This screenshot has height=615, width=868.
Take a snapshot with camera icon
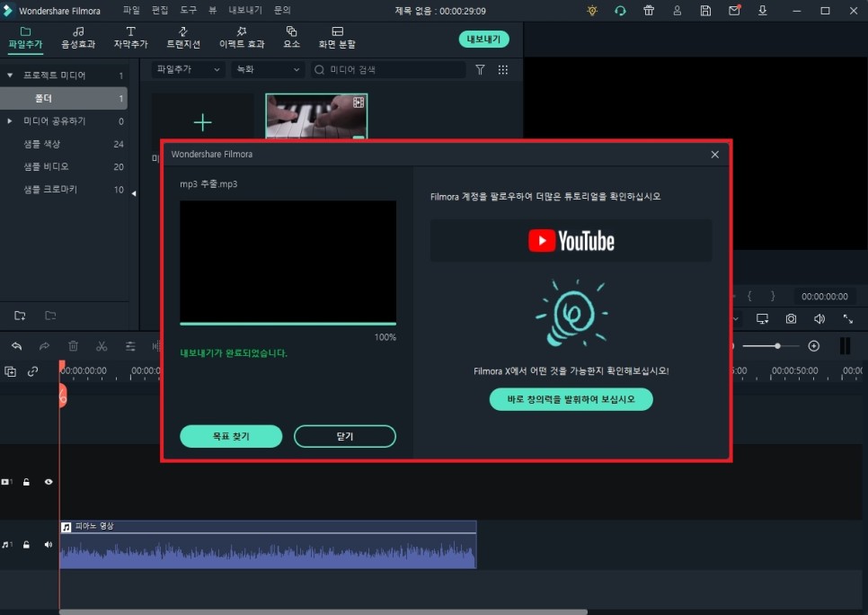click(791, 318)
